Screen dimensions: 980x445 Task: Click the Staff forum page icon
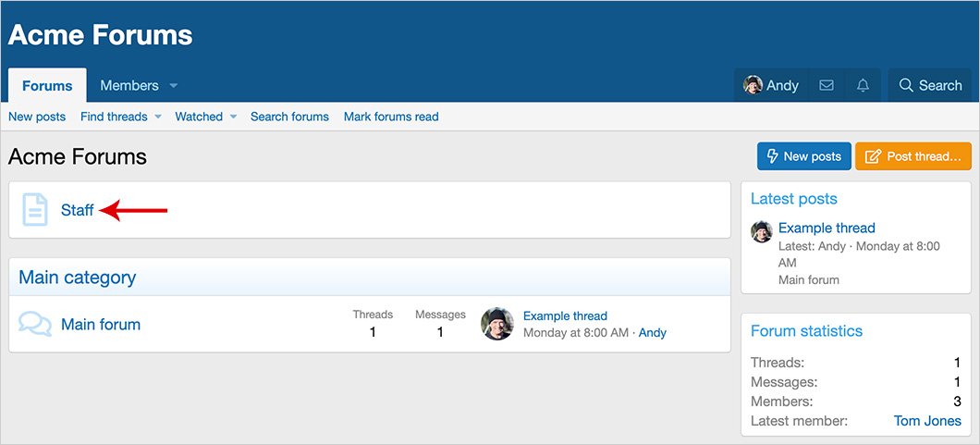click(35, 209)
